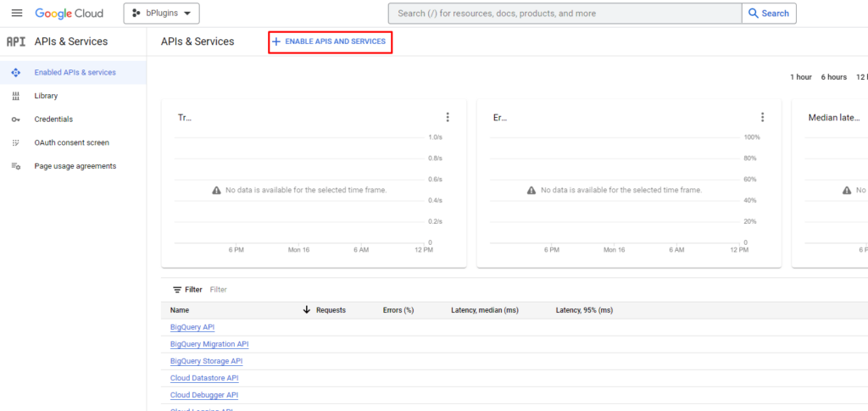Screen dimensions: 868x411
Task: Select the 6 hours time range
Action: [x=834, y=77]
